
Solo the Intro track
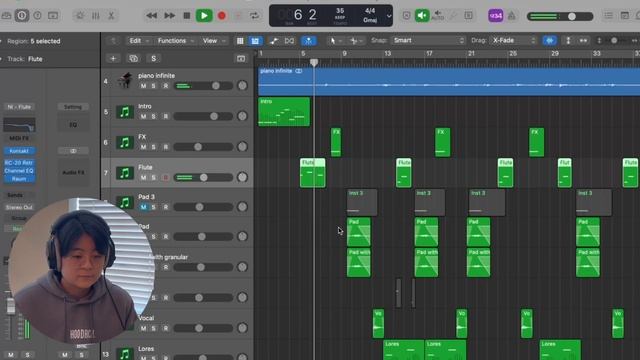pos(153,116)
